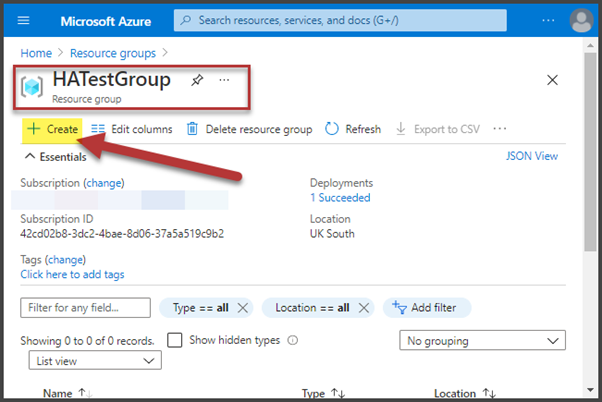Viewport: 602px width, 402px height.
Task: Click the Microsoft Azure home title
Action: tap(106, 22)
